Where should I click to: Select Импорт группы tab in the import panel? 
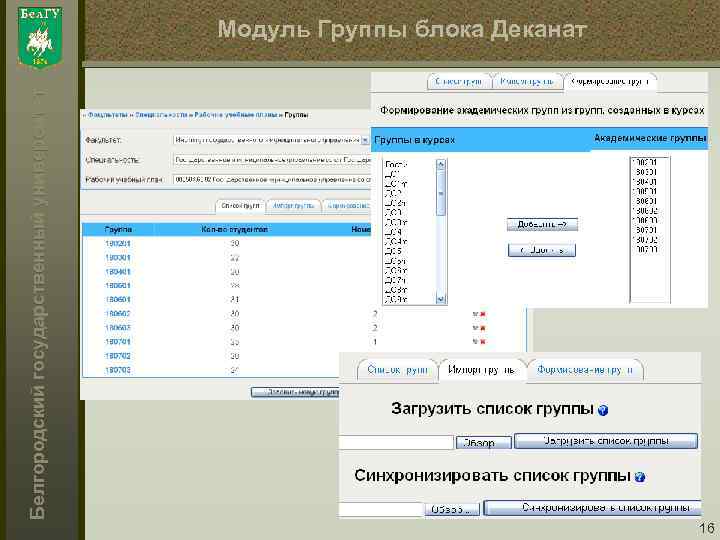tap(481, 370)
